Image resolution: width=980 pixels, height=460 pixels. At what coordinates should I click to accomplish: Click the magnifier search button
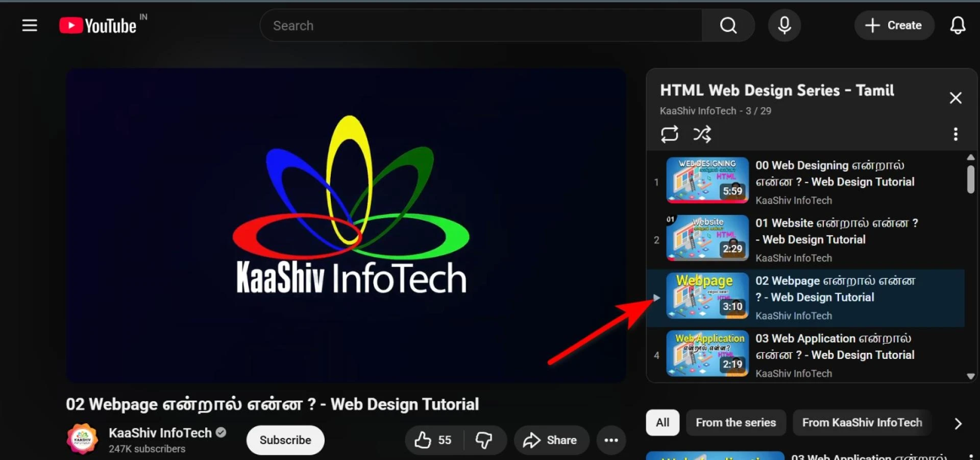tap(728, 26)
